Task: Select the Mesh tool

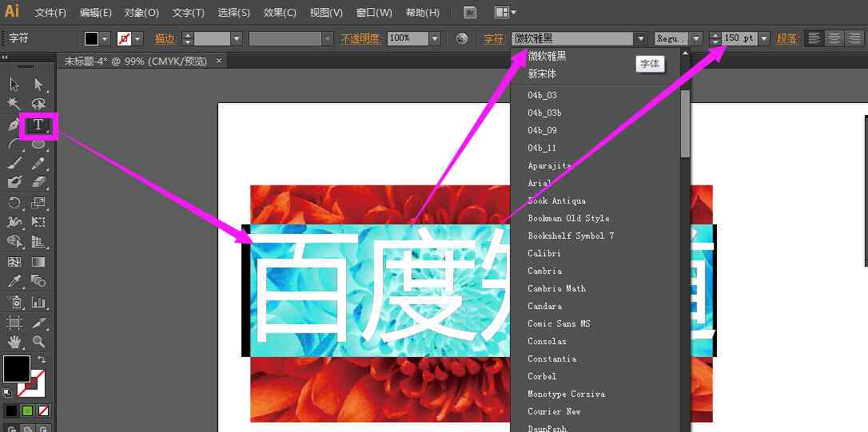Action: pos(14,262)
